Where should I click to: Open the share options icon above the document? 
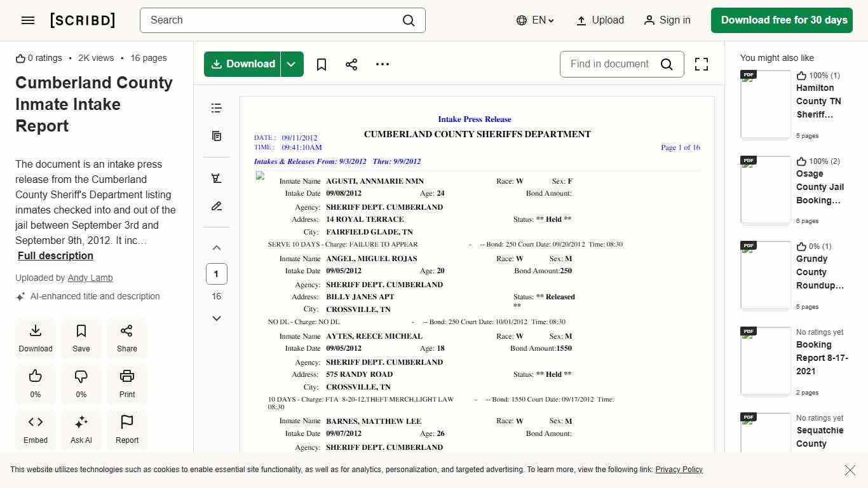pos(351,64)
